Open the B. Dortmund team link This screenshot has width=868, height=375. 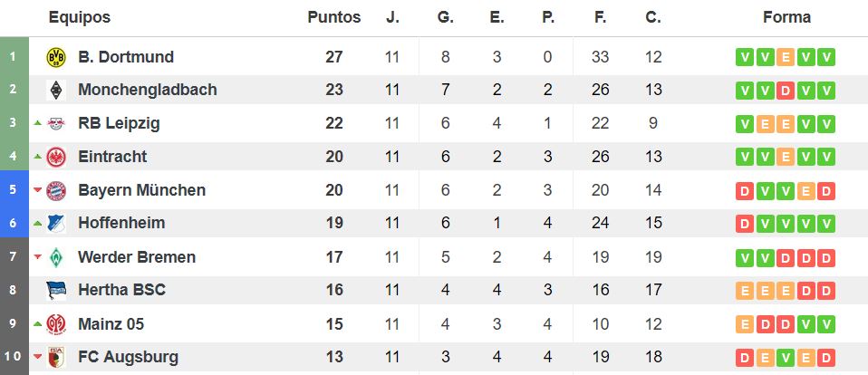point(126,57)
